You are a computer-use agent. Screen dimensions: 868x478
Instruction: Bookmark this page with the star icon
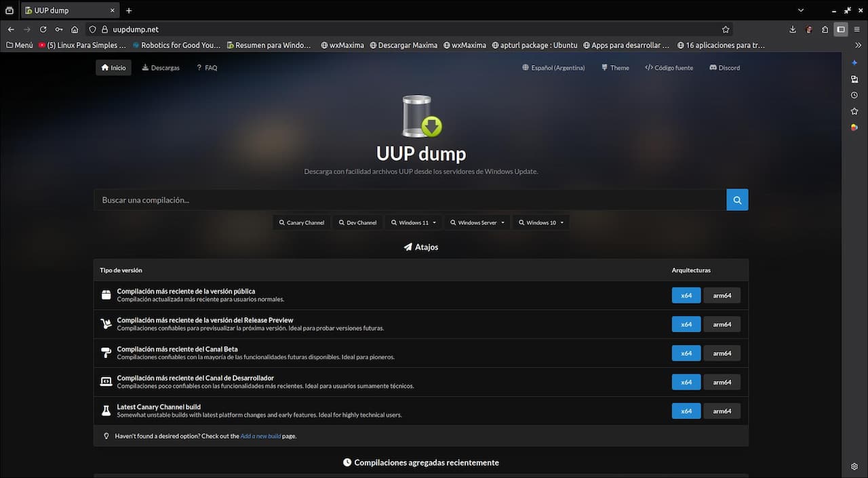coord(726,30)
